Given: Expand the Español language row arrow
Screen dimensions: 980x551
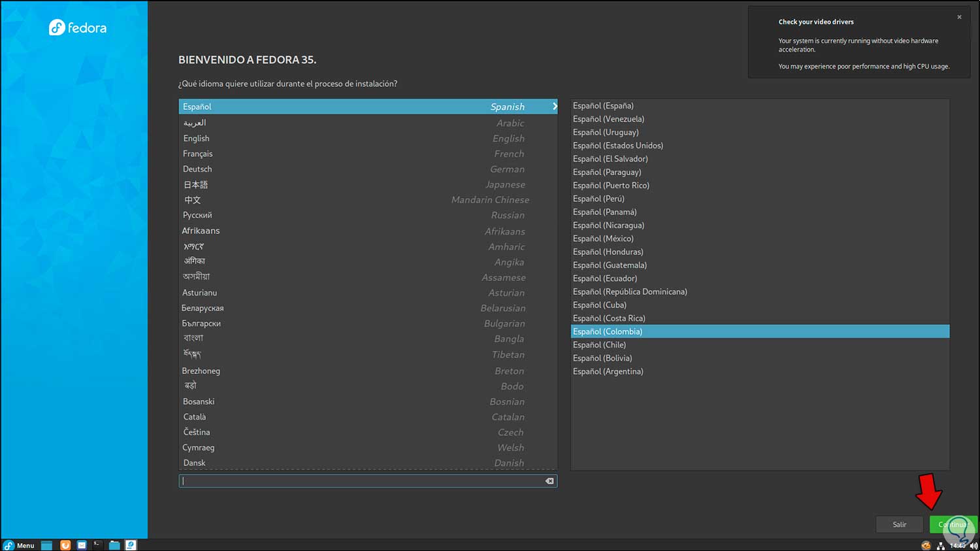Looking at the screenshot, I should tap(554, 107).
